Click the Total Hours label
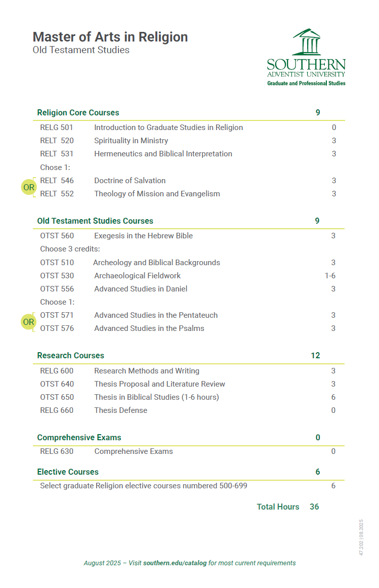 [278, 507]
